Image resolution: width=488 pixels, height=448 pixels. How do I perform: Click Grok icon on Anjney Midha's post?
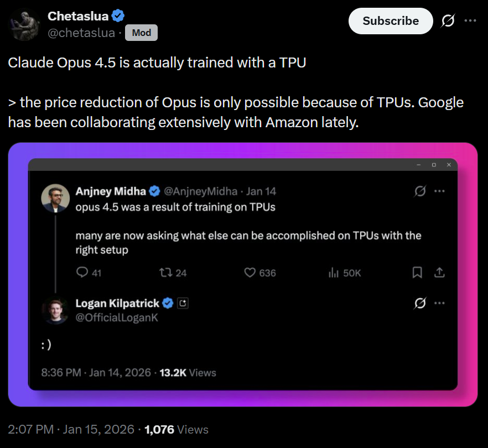[x=420, y=191]
